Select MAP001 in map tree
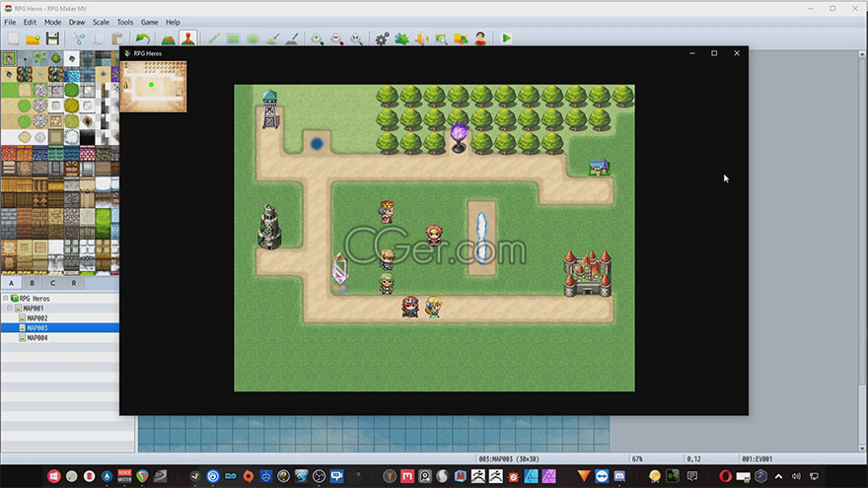This screenshot has width=868, height=488. (34, 309)
